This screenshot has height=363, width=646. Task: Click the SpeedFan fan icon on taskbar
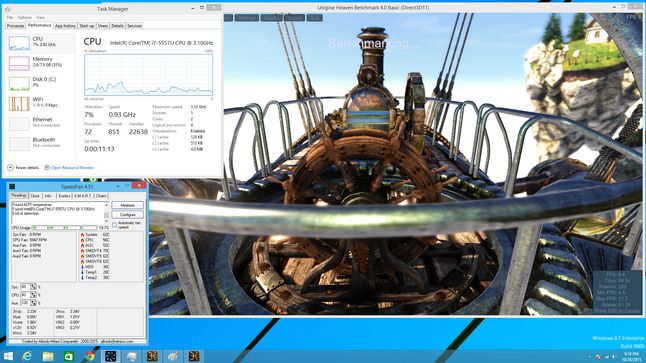[x=110, y=356]
